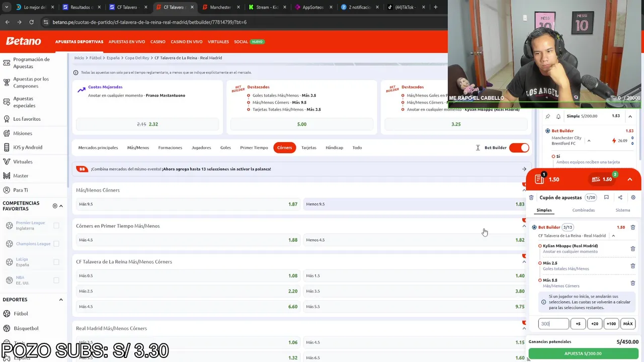Switch to the Tarjetas market tab
The image size is (644, 362).
point(309,147)
